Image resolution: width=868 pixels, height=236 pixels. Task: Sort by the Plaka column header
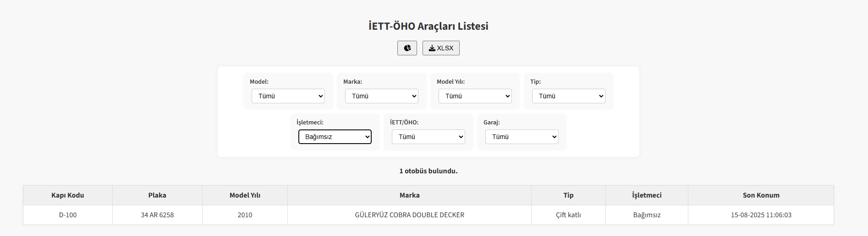point(157,195)
